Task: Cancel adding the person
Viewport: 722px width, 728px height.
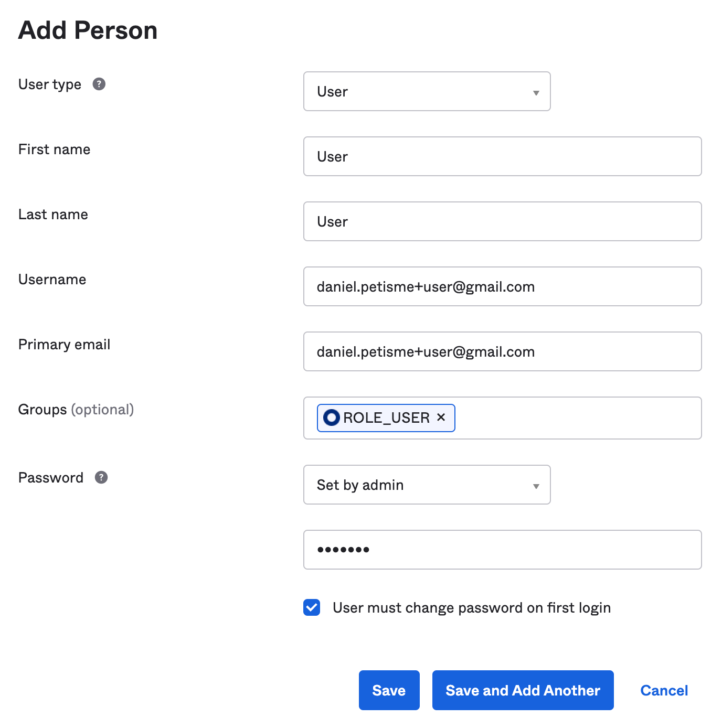Action: pos(664,690)
